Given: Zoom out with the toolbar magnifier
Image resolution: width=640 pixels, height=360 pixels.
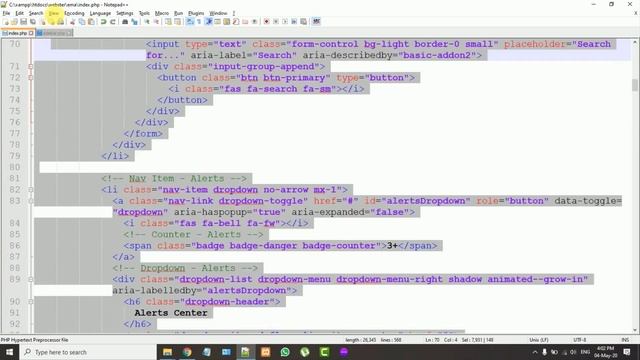Looking at the screenshot, I should [156, 22].
